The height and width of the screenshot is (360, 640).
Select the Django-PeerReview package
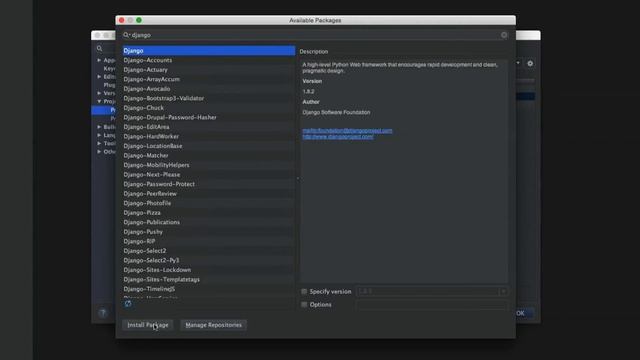[x=209, y=193]
